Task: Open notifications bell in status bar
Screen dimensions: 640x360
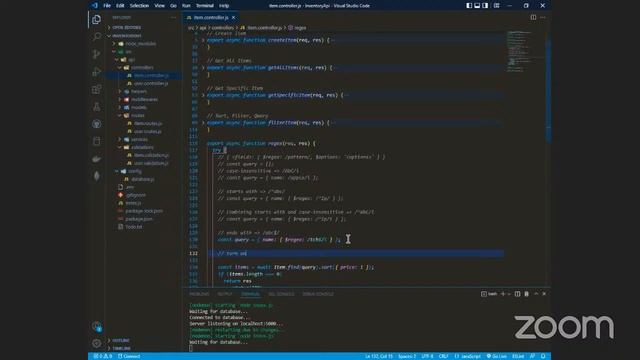Action: click(543, 356)
